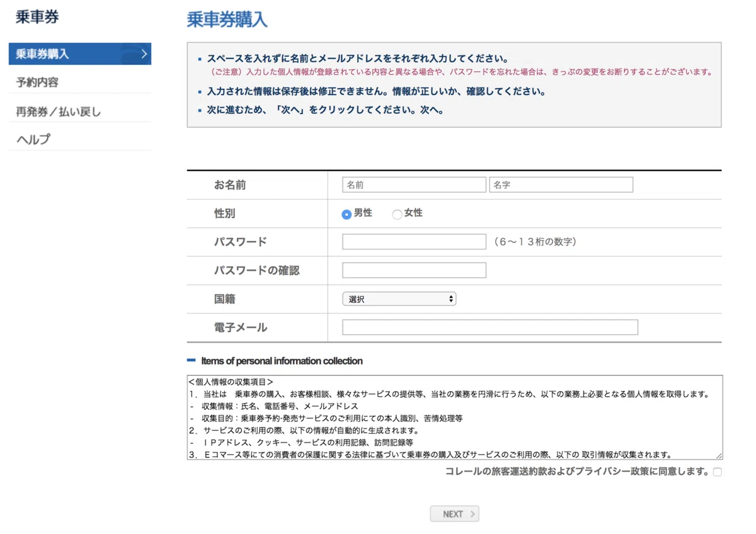Click the 電子メール input field

tap(490, 327)
